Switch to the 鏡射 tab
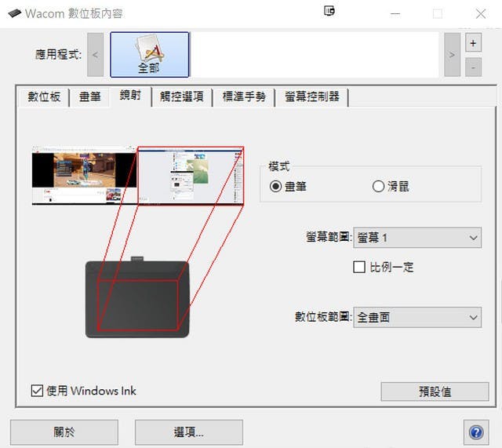Viewport: 502px width, 448px height. [130, 96]
